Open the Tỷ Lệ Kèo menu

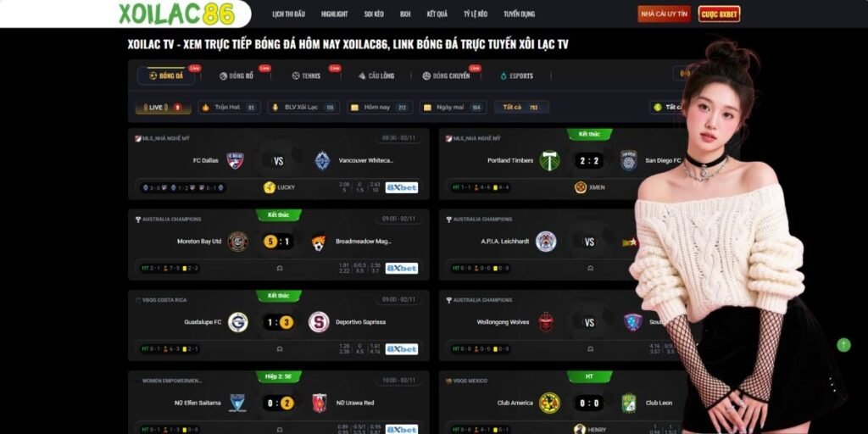476,14
